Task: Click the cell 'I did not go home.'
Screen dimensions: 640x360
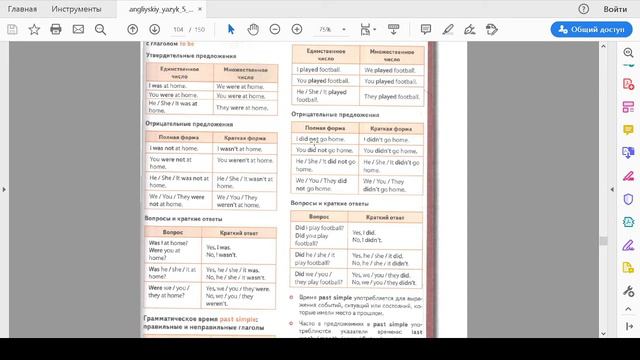Action: tap(325, 139)
